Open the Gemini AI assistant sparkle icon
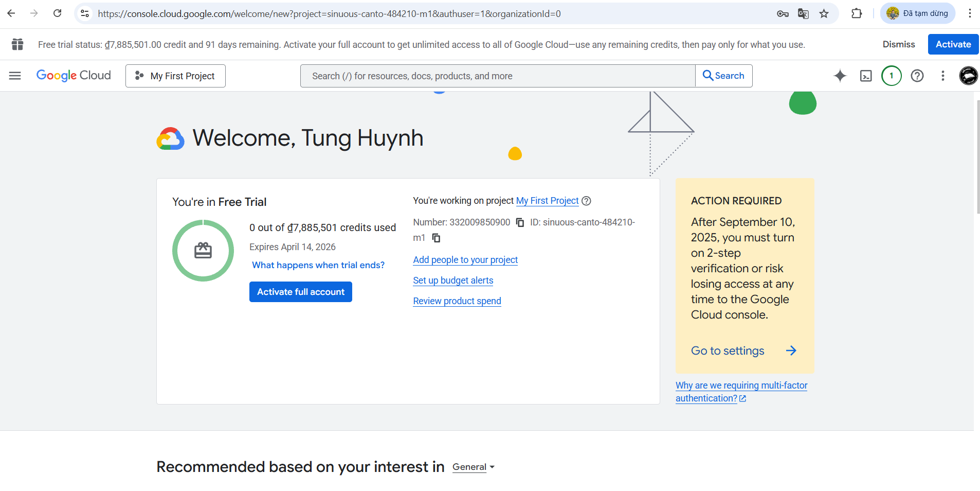 (x=840, y=76)
